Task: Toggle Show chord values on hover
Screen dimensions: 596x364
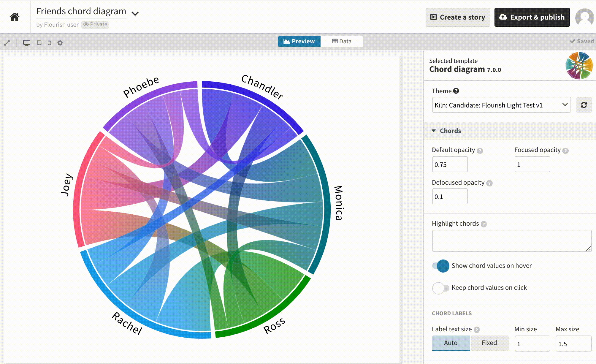Action: (441, 266)
